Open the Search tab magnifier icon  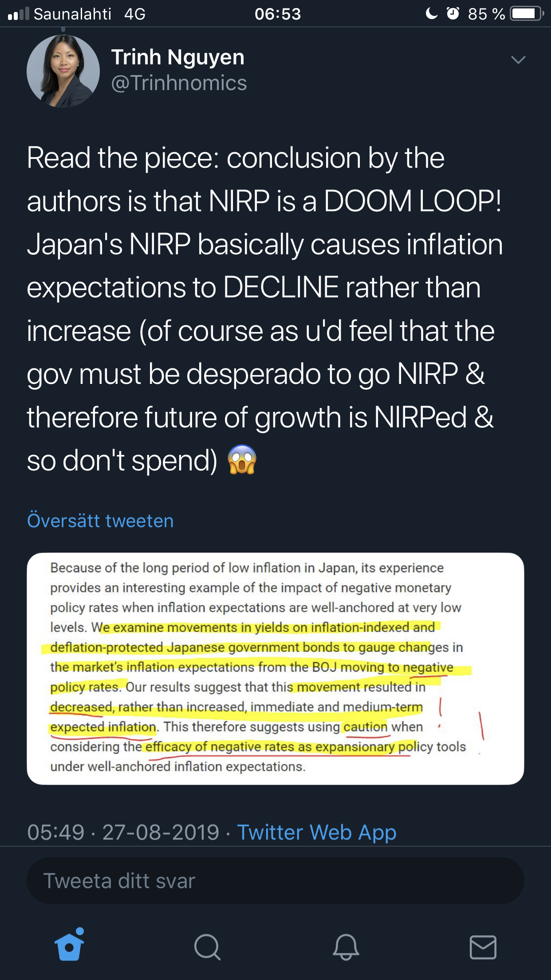tap(207, 947)
